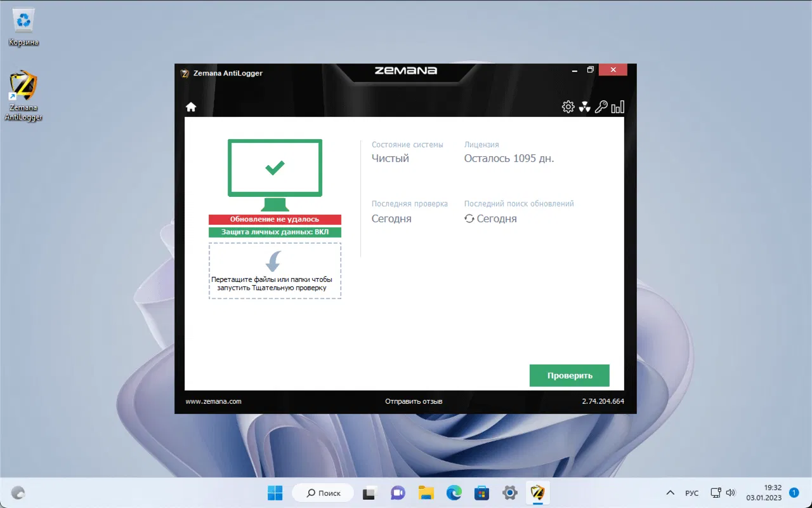This screenshot has height=508, width=812.
Task: Launch Microsoft Edge from the taskbar
Action: click(x=454, y=493)
